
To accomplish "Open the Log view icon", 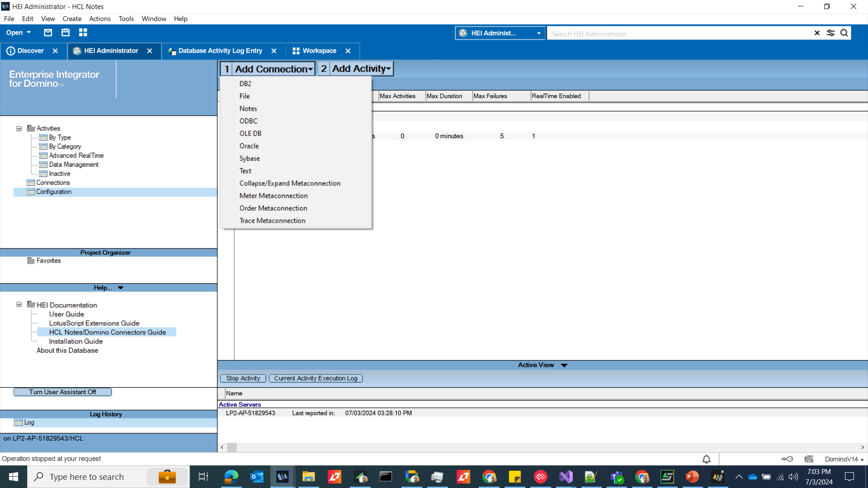I will point(18,422).
